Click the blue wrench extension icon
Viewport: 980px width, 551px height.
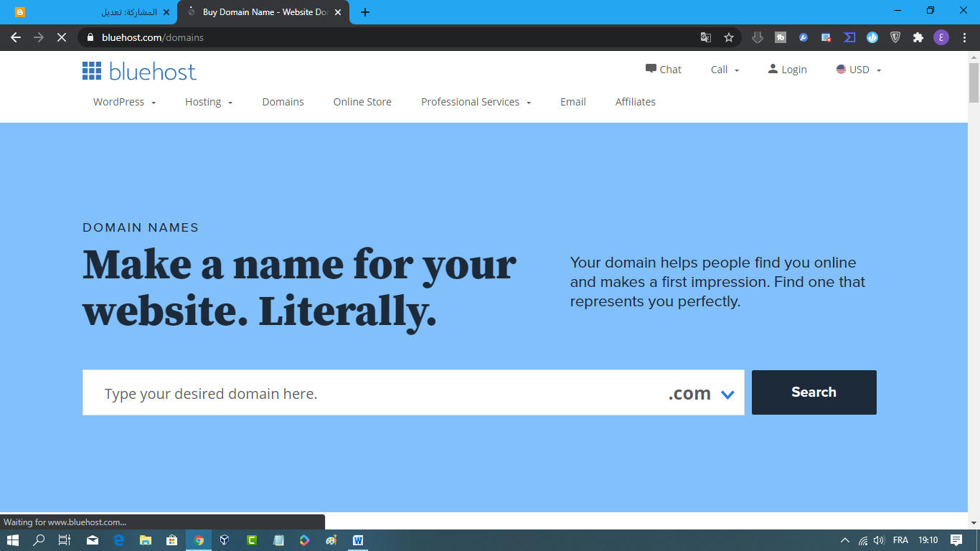click(804, 37)
